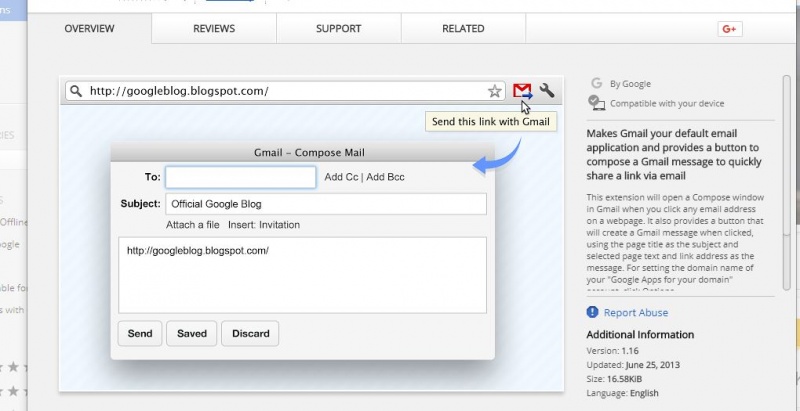Click the message body text area

tap(302, 275)
